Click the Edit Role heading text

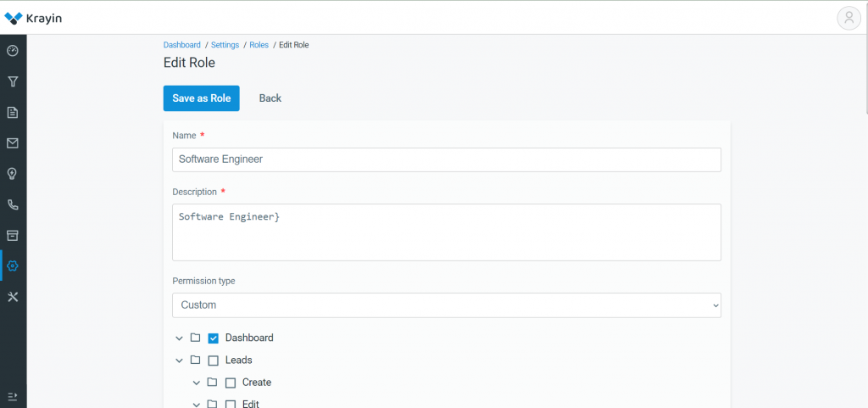pyautogui.click(x=189, y=63)
